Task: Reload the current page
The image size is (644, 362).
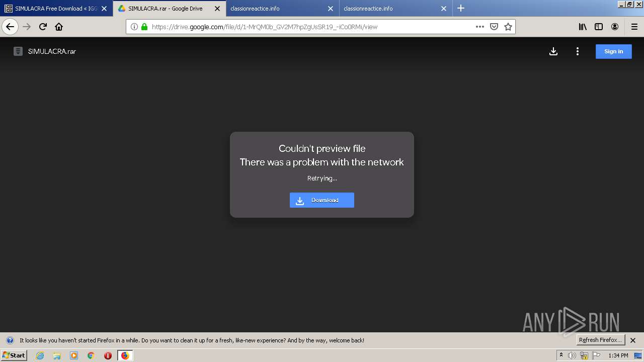Action: point(43,27)
